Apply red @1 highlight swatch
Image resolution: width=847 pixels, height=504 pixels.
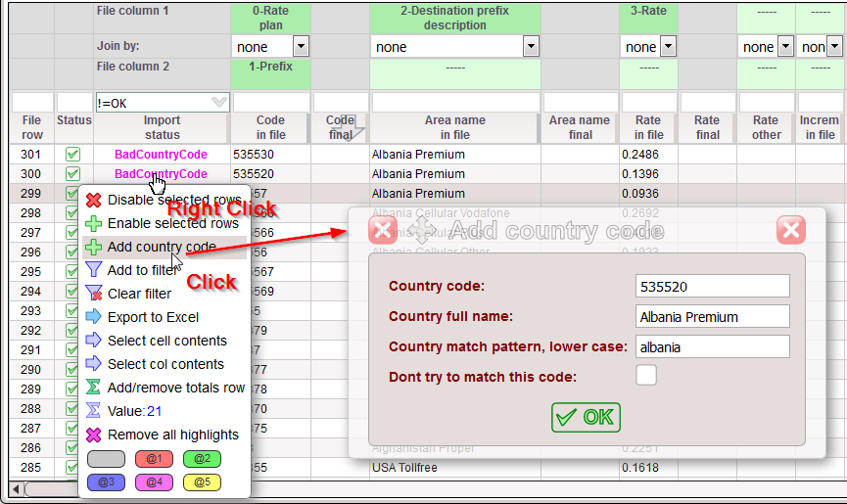(x=154, y=459)
